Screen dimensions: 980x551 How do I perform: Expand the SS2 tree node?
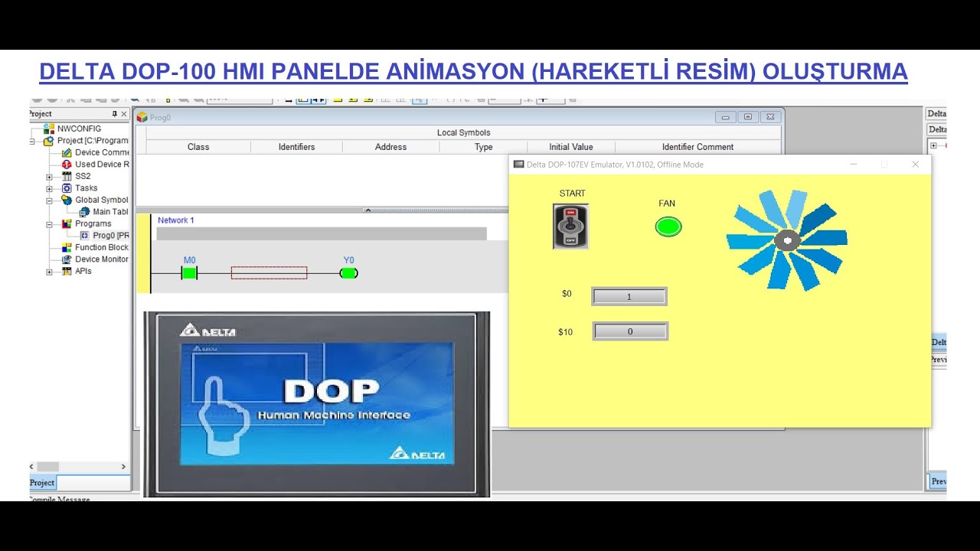[x=49, y=177]
